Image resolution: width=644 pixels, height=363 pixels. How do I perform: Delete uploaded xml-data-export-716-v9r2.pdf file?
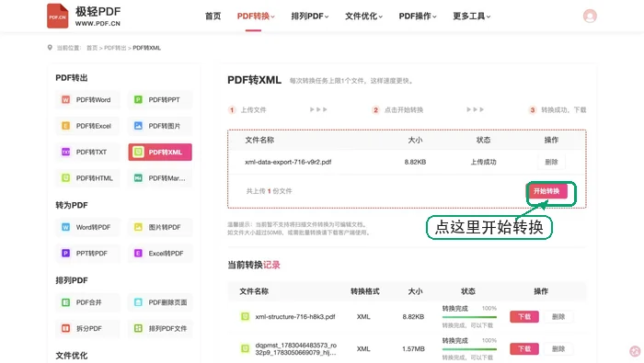point(551,162)
